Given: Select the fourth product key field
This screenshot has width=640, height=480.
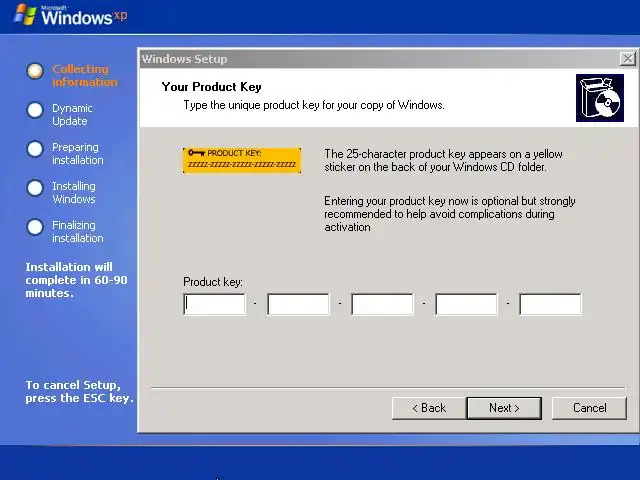Looking at the screenshot, I should 467,304.
